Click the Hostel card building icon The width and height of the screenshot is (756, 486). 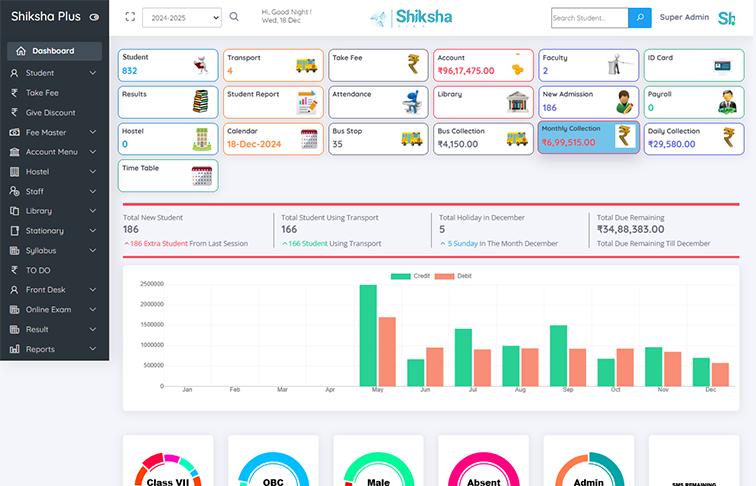(x=202, y=139)
